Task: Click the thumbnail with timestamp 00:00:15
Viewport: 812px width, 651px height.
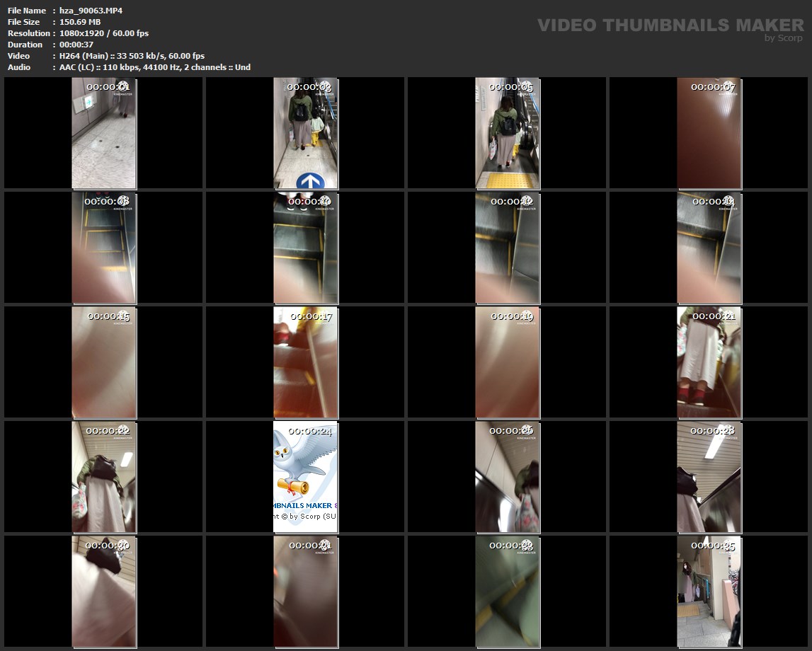Action: click(x=103, y=362)
